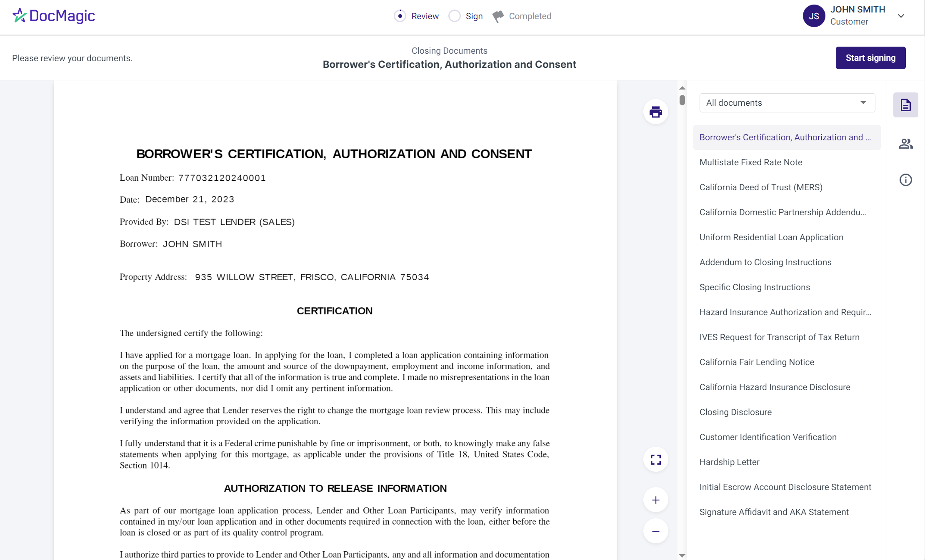Click the print document icon
The height and width of the screenshot is (560, 925).
click(655, 112)
